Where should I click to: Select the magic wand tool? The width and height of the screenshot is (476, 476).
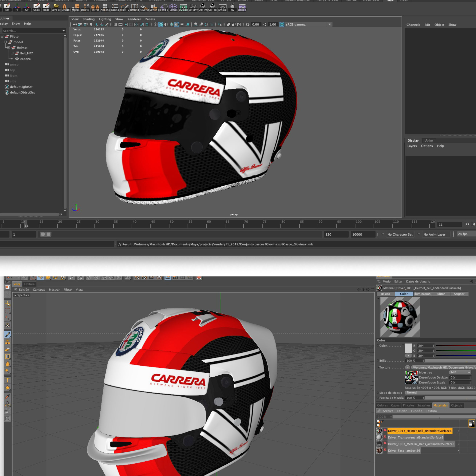tap(8, 318)
